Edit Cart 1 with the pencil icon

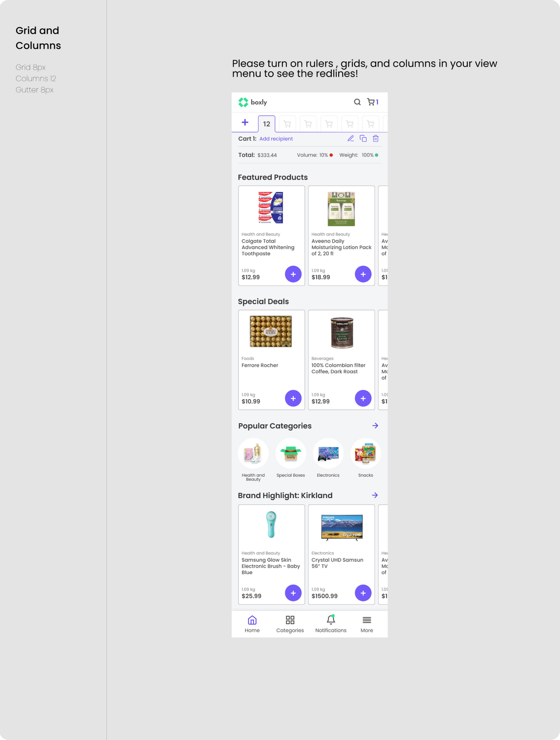point(350,139)
